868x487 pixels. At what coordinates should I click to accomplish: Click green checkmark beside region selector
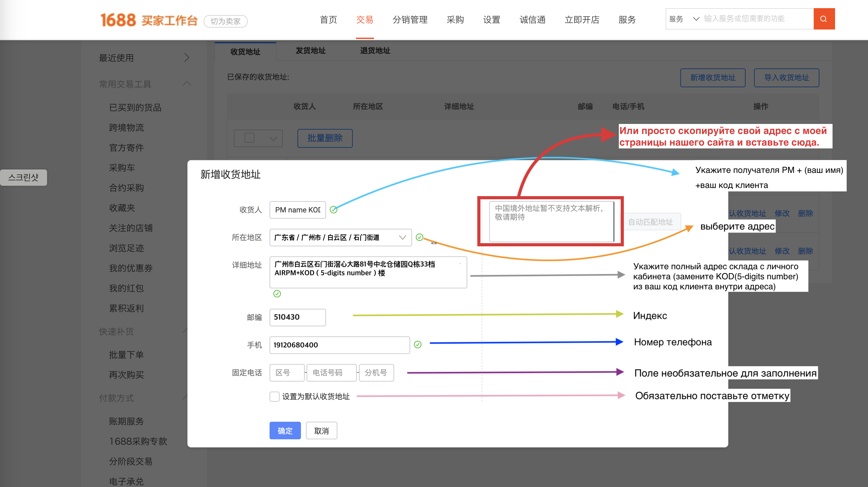(419, 237)
